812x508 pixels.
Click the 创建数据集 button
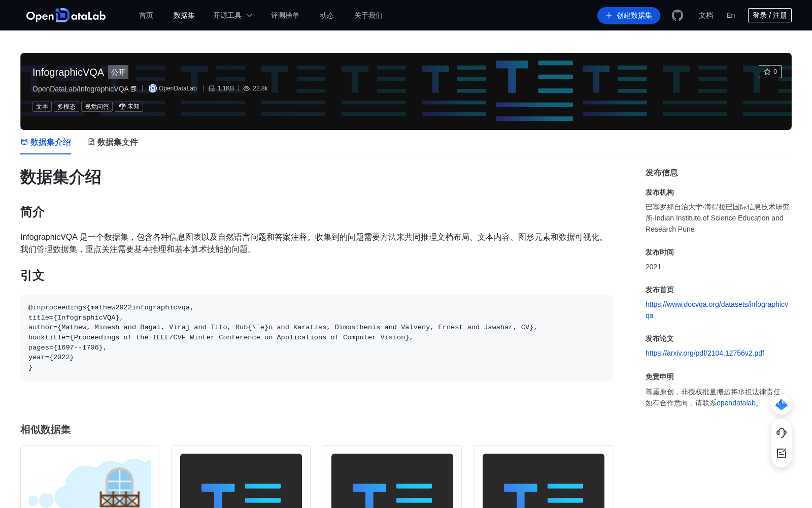(x=629, y=15)
